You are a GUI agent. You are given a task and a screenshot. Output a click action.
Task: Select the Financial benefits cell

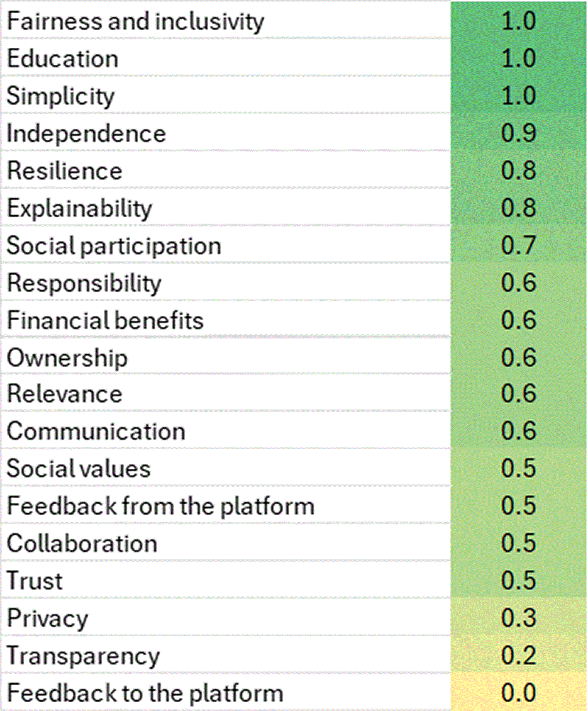point(226,319)
